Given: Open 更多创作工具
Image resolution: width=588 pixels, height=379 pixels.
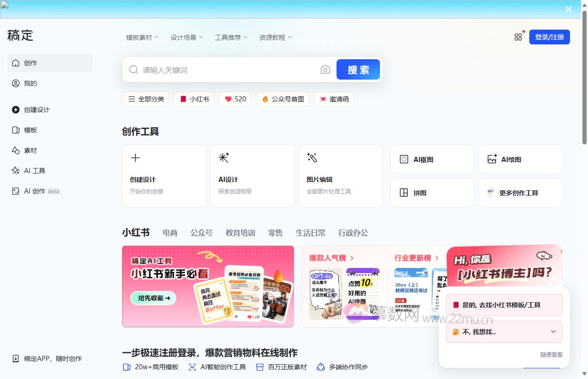Looking at the screenshot, I should coord(520,193).
